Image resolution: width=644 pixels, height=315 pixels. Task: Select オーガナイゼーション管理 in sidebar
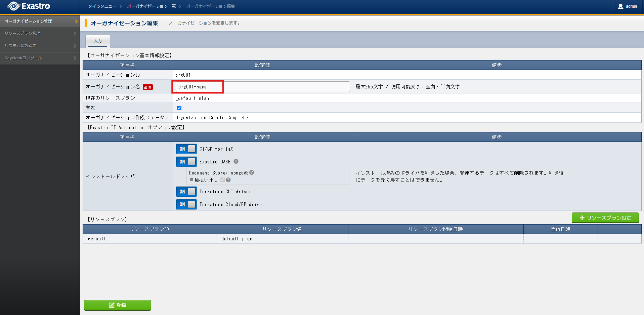[x=40, y=21]
